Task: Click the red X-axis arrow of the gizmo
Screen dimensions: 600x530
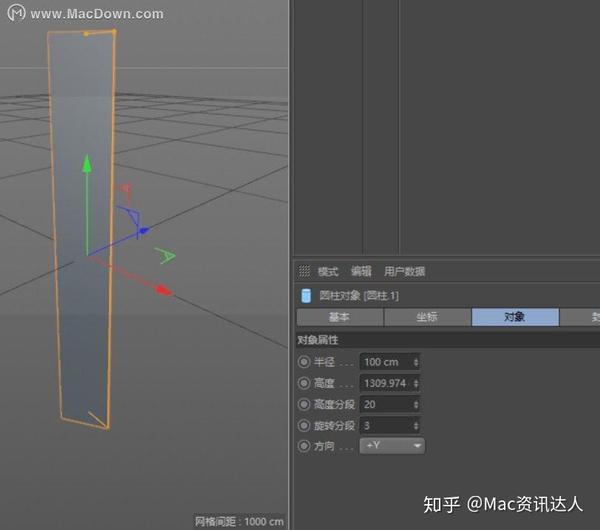Action: [163, 291]
